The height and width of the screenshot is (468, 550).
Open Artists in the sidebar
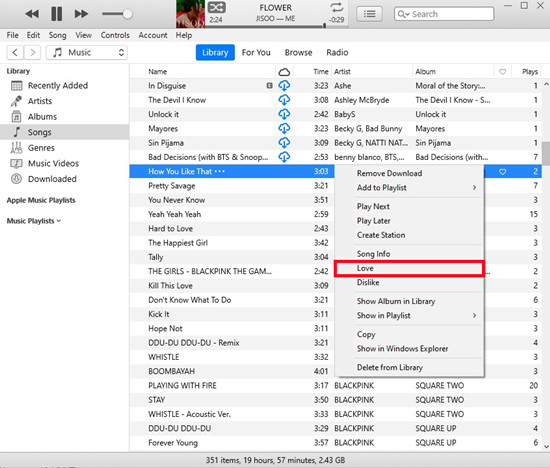pos(65,101)
